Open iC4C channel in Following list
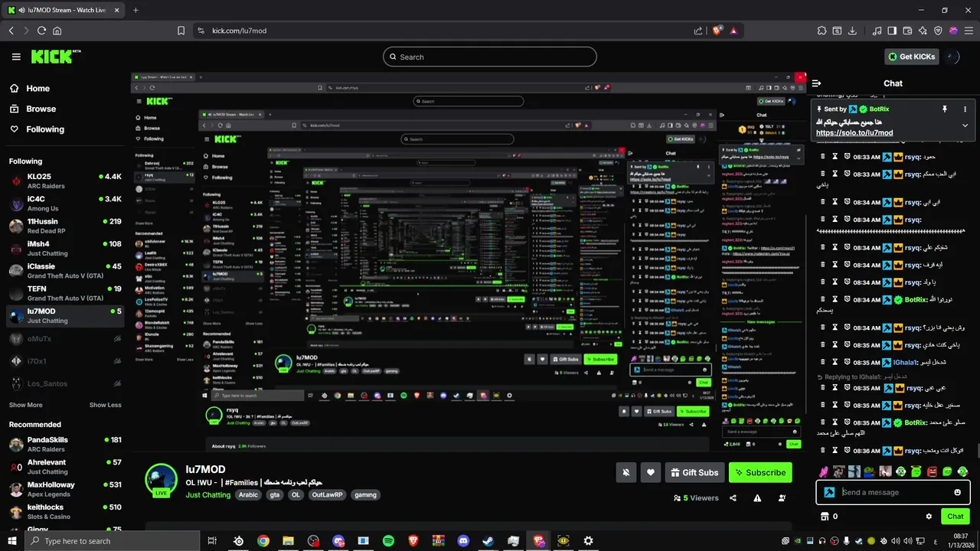980x551 pixels. (x=65, y=204)
